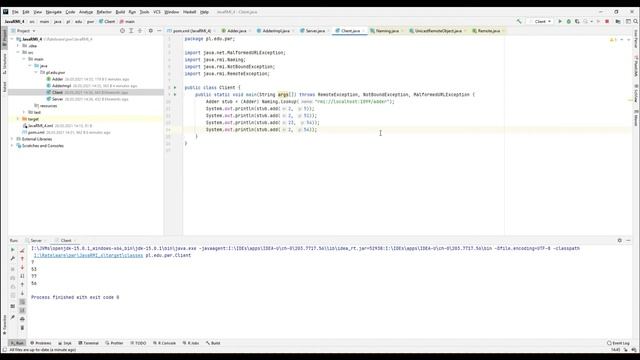
Task: Click the run gutter arrow beside main method
Action: [175, 94]
